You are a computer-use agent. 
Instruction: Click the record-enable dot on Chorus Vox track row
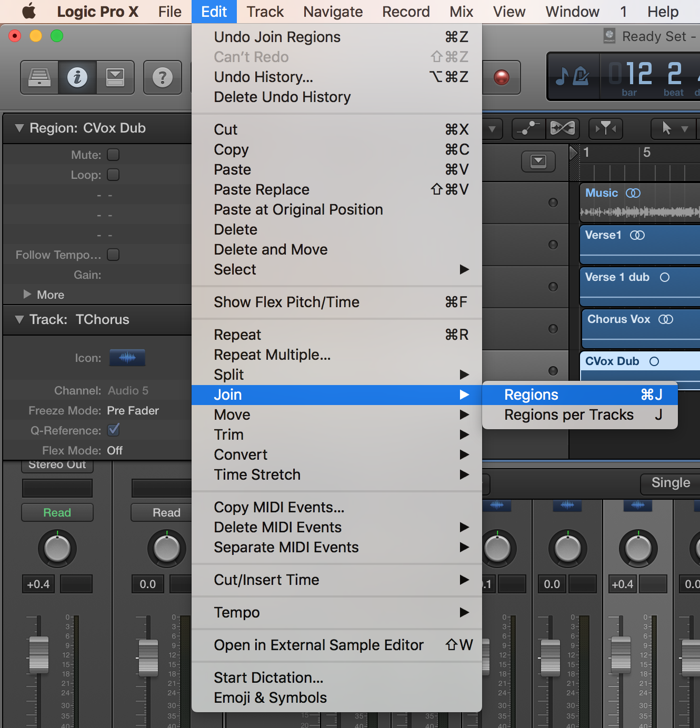(x=553, y=329)
